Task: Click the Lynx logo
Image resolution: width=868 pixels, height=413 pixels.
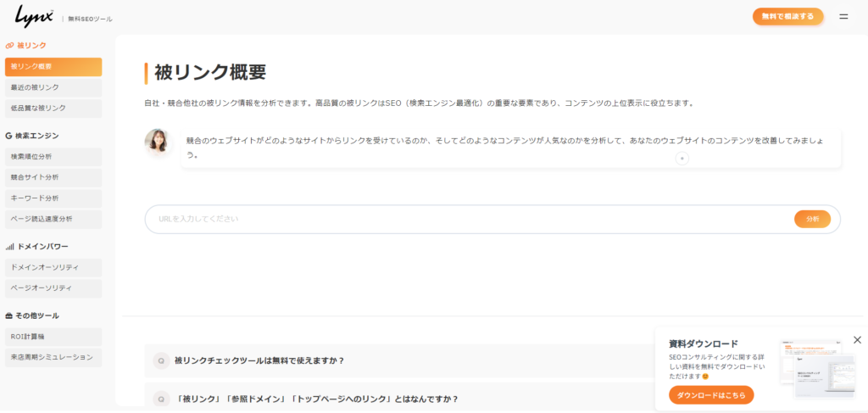Action: (34, 16)
